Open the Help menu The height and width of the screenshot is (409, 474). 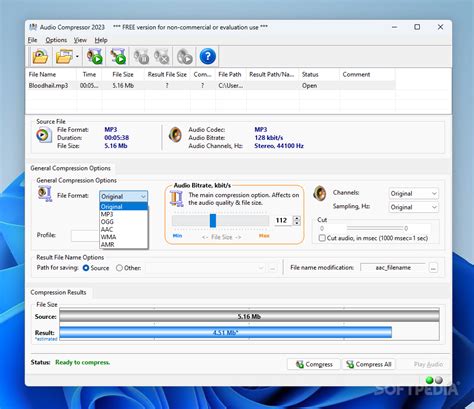(101, 40)
